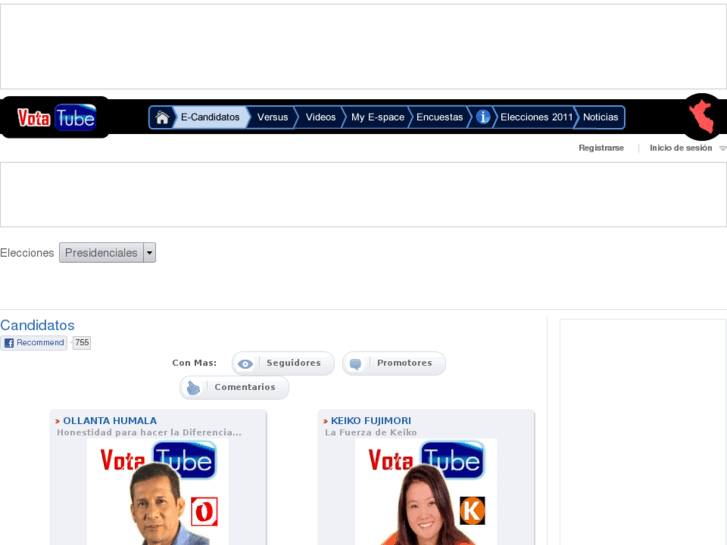727x545 pixels.
Task: Click the Facebook Recommend button
Action: pos(34,343)
